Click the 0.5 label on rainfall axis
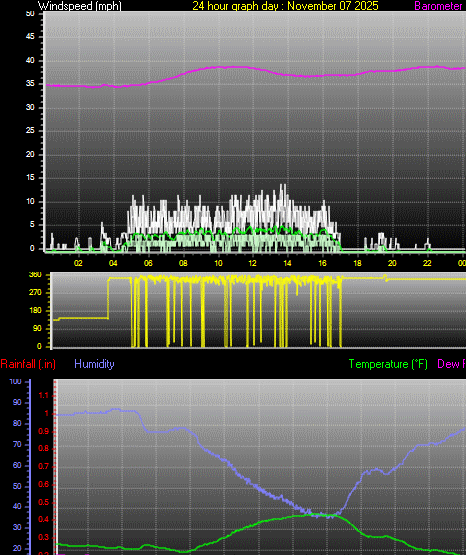Screen dimensions: 466x555 tap(43, 502)
